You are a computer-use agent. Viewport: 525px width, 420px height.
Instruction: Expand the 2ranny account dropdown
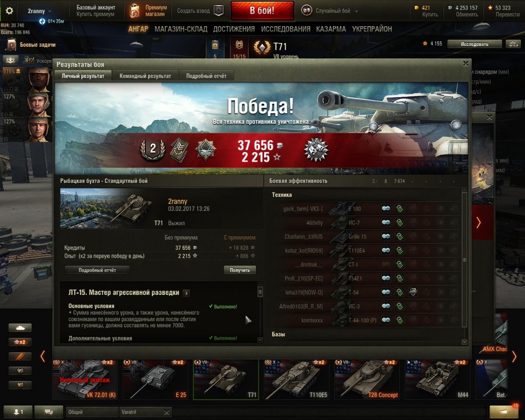pyautogui.click(x=39, y=11)
